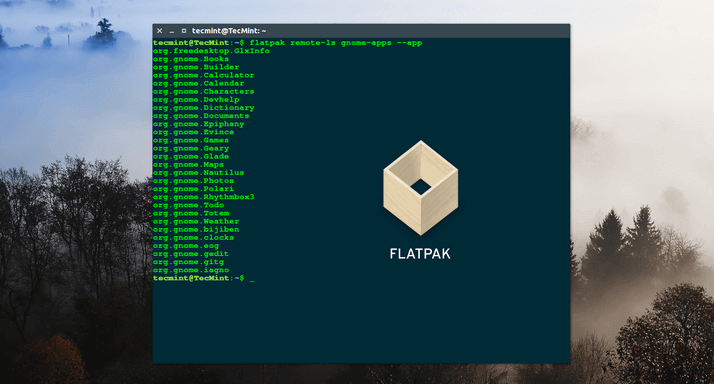Select org.gnome.gitg line
This screenshot has width=714, height=384.
click(x=188, y=262)
